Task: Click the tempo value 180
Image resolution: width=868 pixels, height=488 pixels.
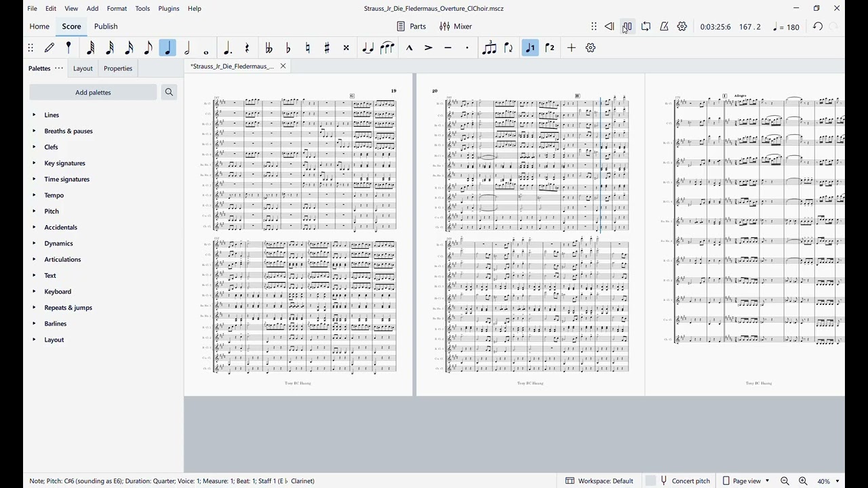Action: [787, 27]
